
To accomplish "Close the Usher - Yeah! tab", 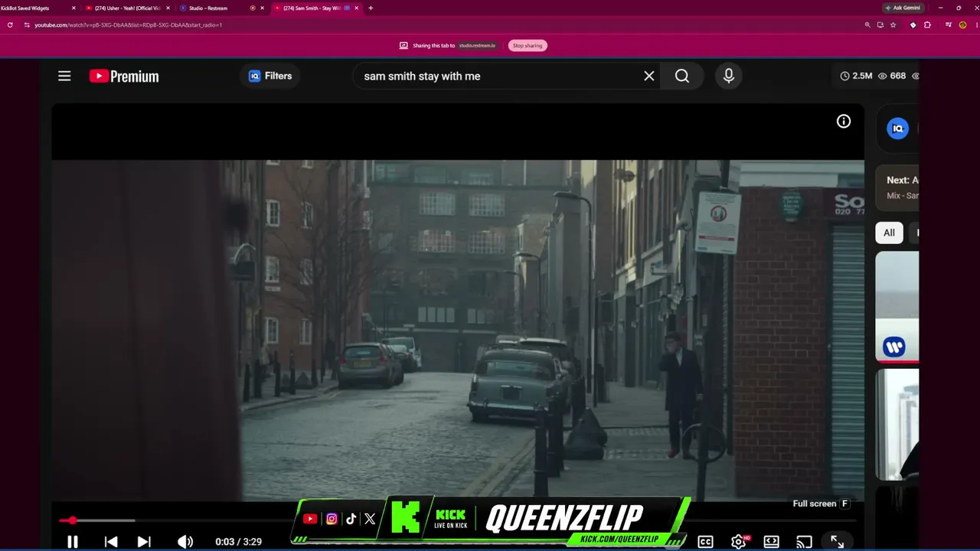I will pyautogui.click(x=168, y=8).
